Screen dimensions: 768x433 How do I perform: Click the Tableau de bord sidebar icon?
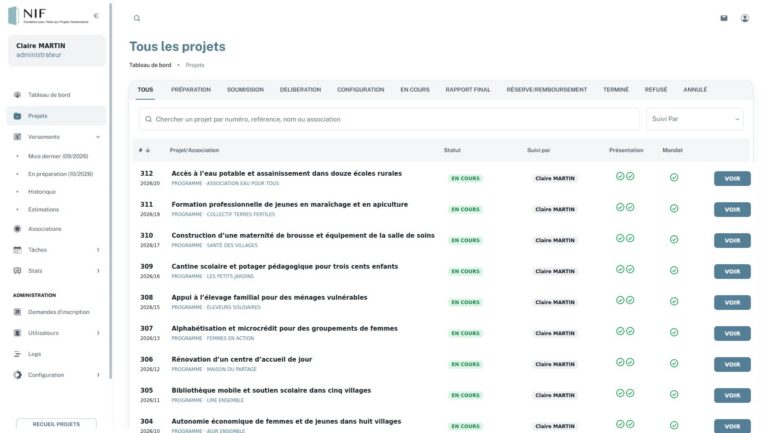(17, 95)
